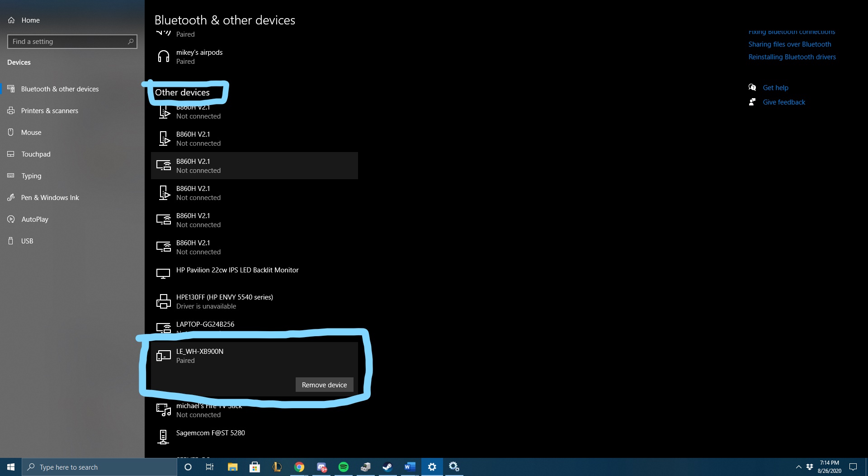Image resolution: width=868 pixels, height=476 pixels.
Task: Click the taskbar search box
Action: point(99,467)
